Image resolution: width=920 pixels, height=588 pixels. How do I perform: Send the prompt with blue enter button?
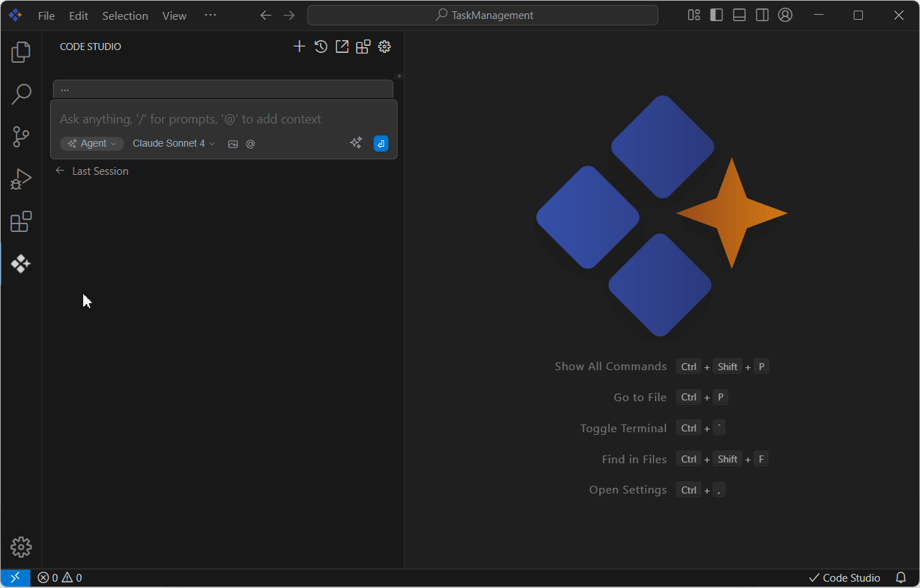(381, 143)
